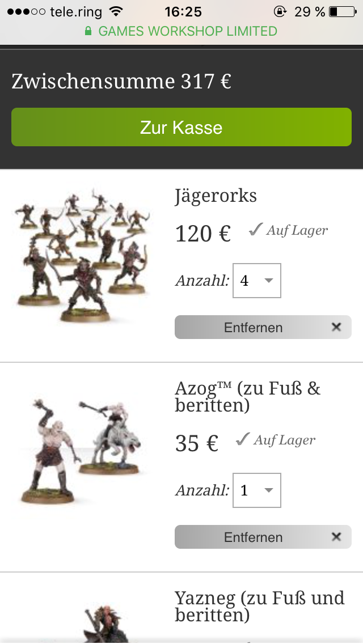Viewport: 363px width, 644px height.
Task: Tap the GAMES WORKSHOP LIMITED address bar
Action: tap(181, 31)
